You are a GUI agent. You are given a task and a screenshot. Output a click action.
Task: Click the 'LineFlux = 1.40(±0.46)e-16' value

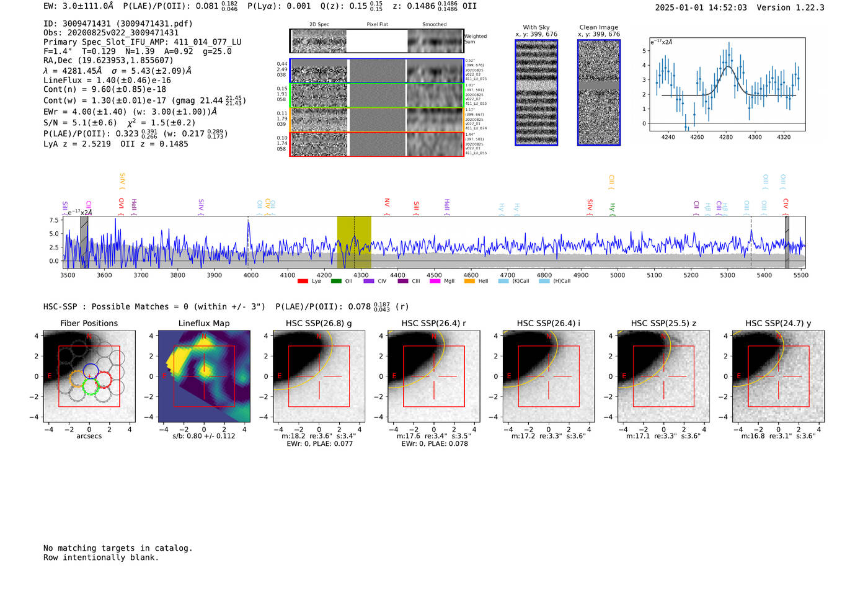(107, 80)
